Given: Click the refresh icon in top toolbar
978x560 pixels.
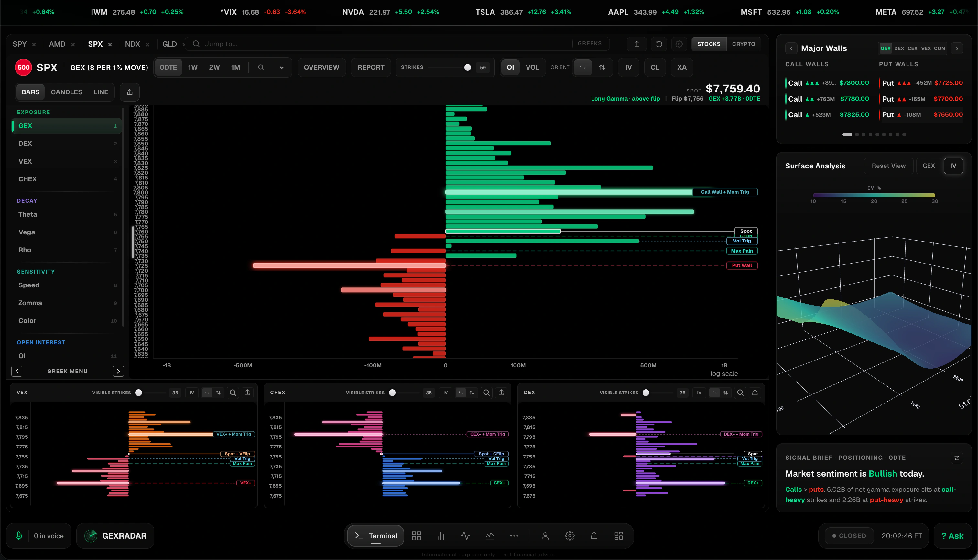Looking at the screenshot, I should pos(659,44).
